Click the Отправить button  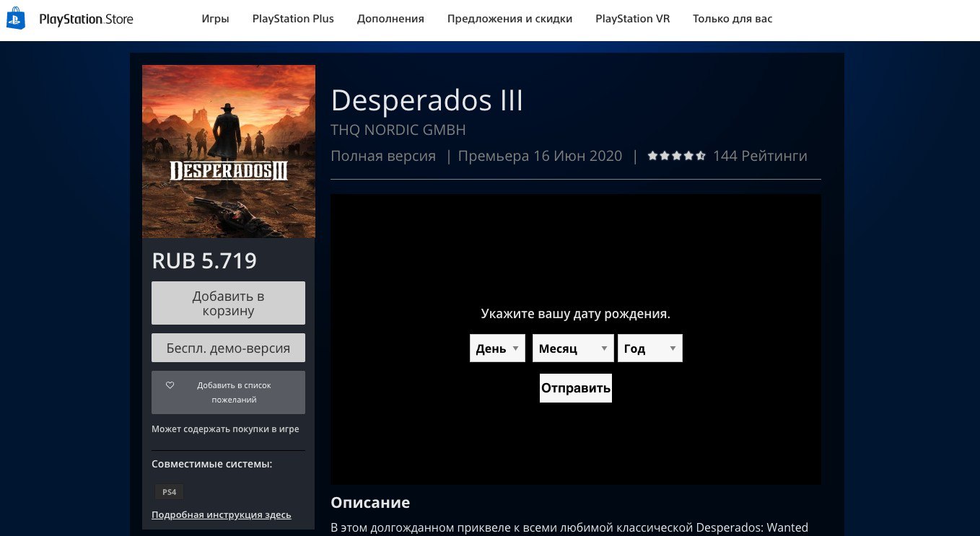point(576,388)
